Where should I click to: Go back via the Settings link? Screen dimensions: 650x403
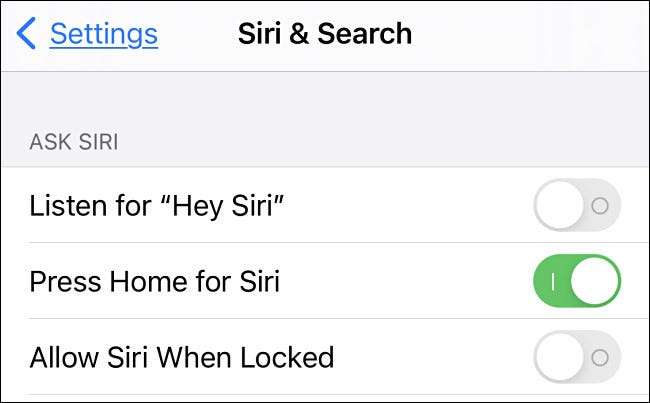point(103,34)
